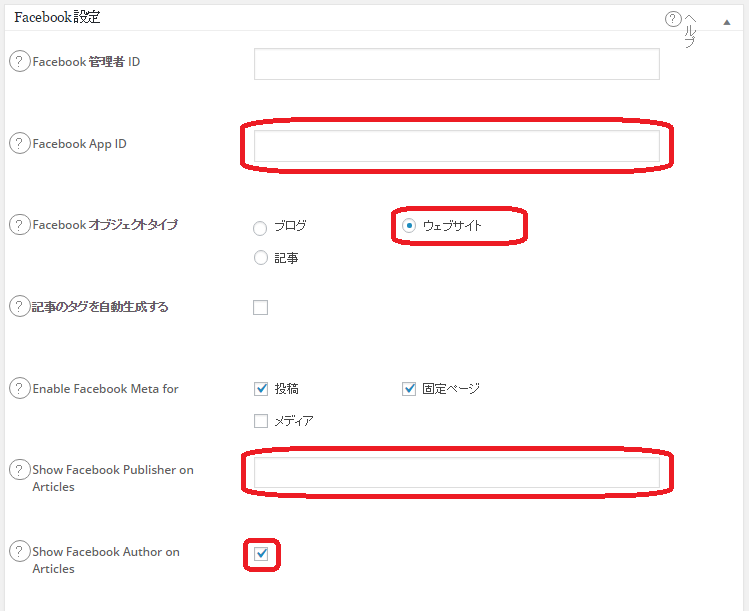Toggle 記事のタグを自動生成する checkbox
The width and height of the screenshot is (749, 611).
tap(260, 307)
